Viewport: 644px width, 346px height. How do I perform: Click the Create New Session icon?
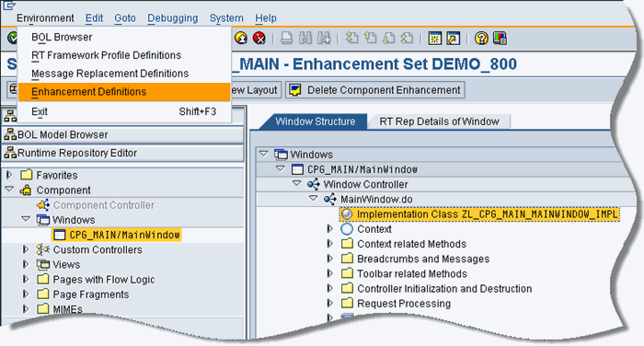point(434,39)
